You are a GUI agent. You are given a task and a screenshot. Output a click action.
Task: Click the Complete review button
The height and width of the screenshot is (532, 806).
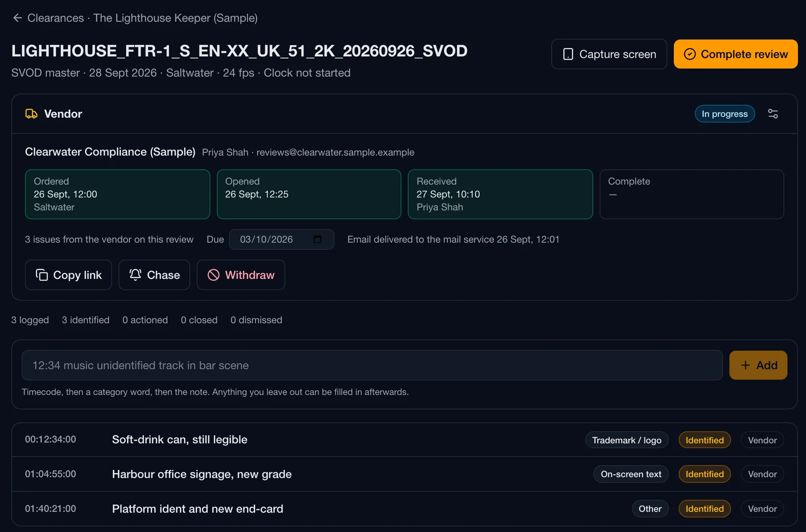(736, 54)
